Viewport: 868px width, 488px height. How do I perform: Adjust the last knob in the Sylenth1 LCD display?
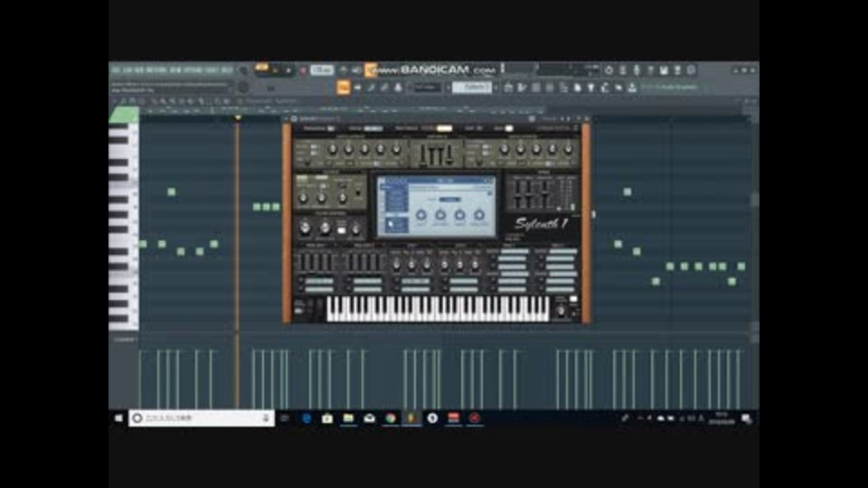pyautogui.click(x=479, y=215)
